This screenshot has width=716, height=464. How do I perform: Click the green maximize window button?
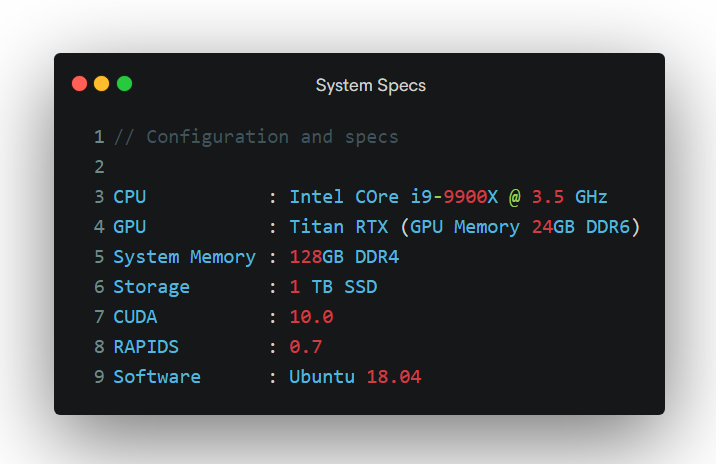[125, 84]
